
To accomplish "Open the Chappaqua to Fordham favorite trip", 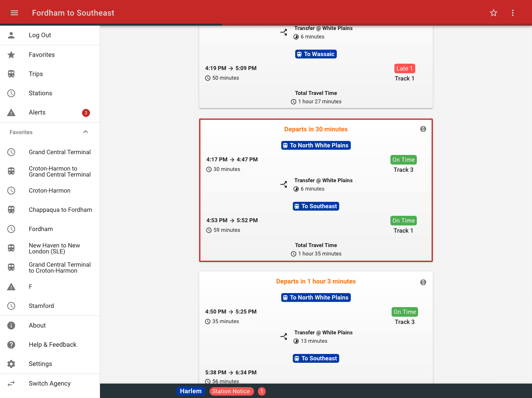I will coord(60,210).
